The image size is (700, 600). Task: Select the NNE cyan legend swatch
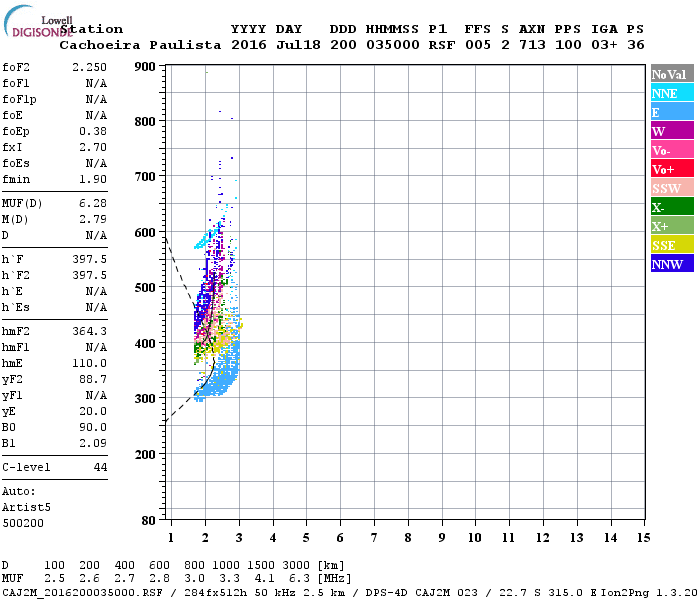coord(672,93)
